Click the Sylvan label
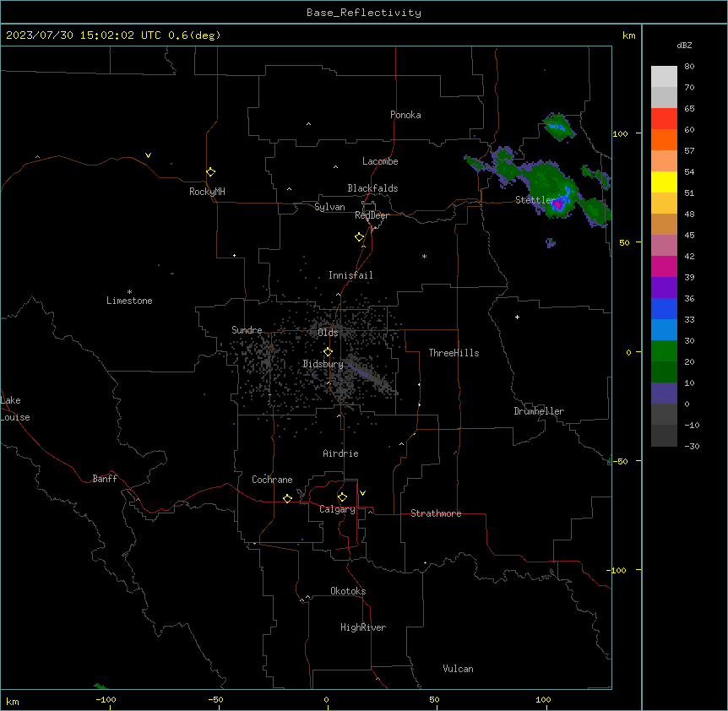The image size is (728, 711). pyautogui.click(x=329, y=207)
